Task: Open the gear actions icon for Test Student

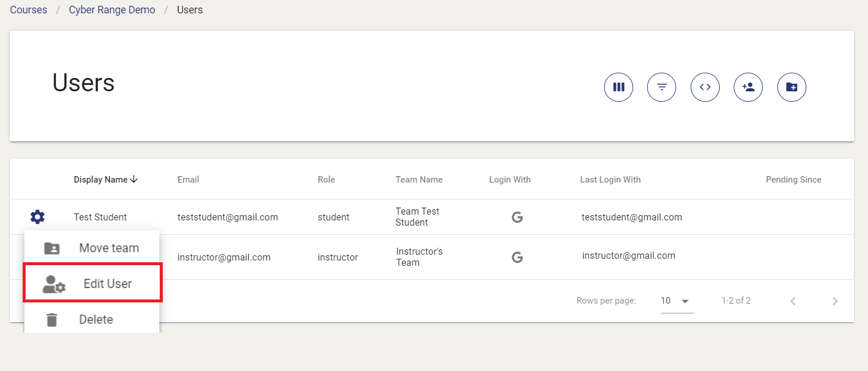Action: [x=37, y=216]
